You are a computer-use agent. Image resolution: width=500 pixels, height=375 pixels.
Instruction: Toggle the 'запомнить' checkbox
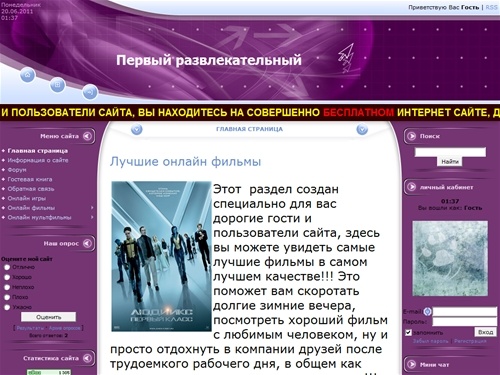408,332
